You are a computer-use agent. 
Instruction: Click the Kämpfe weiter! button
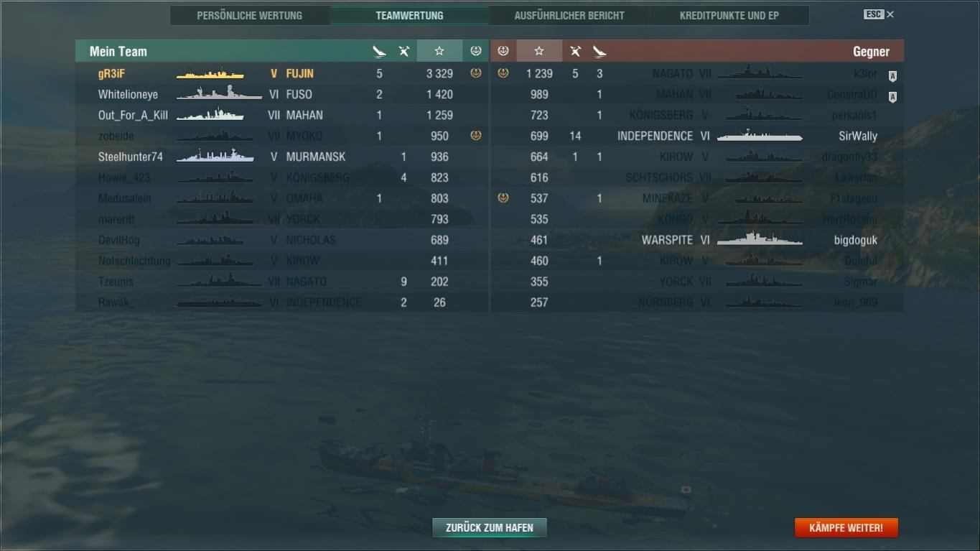coord(846,528)
